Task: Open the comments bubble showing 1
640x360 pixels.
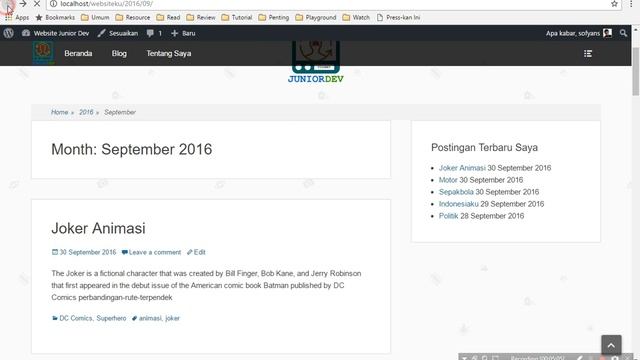Action: 154,33
